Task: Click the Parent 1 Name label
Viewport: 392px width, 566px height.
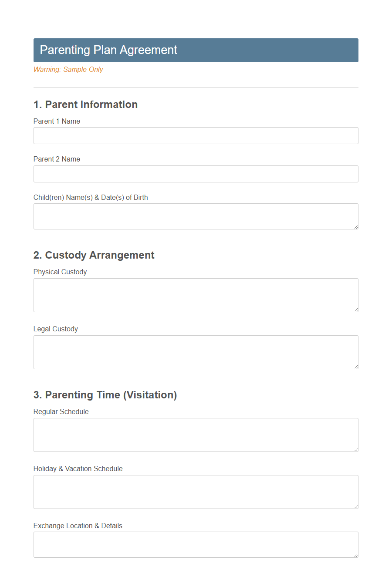Action: coord(57,121)
